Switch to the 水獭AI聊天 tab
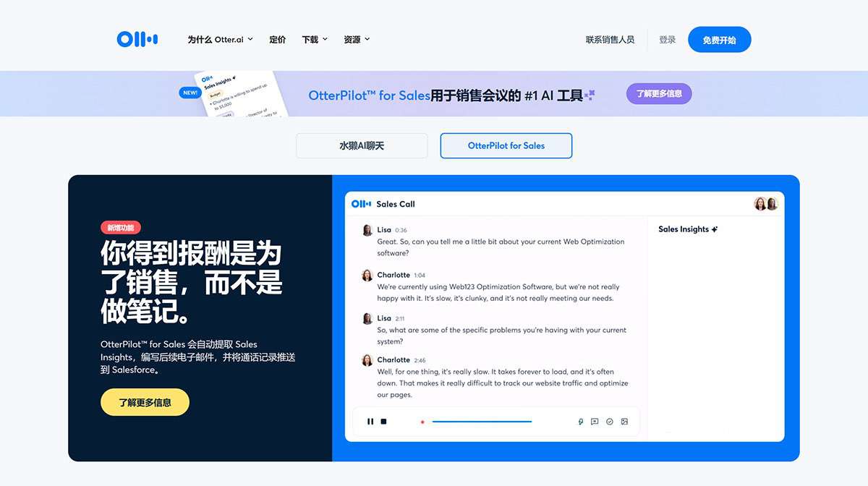The image size is (868, 486). click(362, 145)
